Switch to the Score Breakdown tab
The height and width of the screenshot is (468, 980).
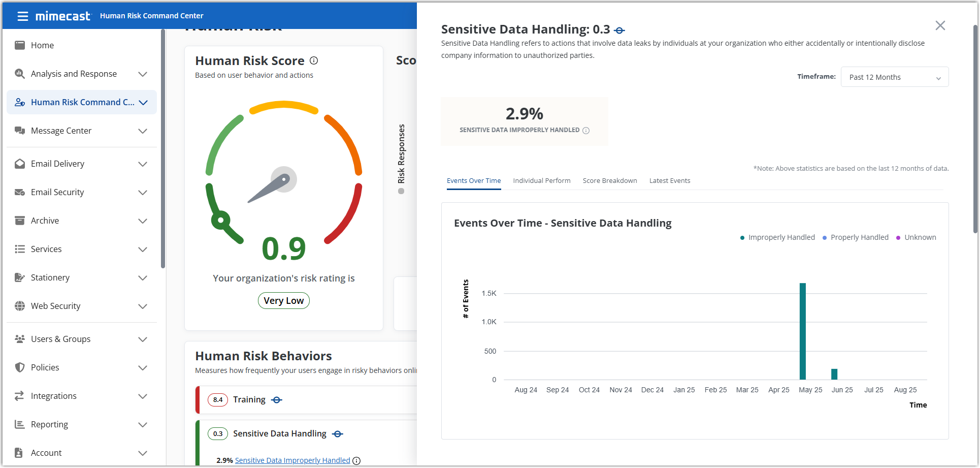[609, 181]
